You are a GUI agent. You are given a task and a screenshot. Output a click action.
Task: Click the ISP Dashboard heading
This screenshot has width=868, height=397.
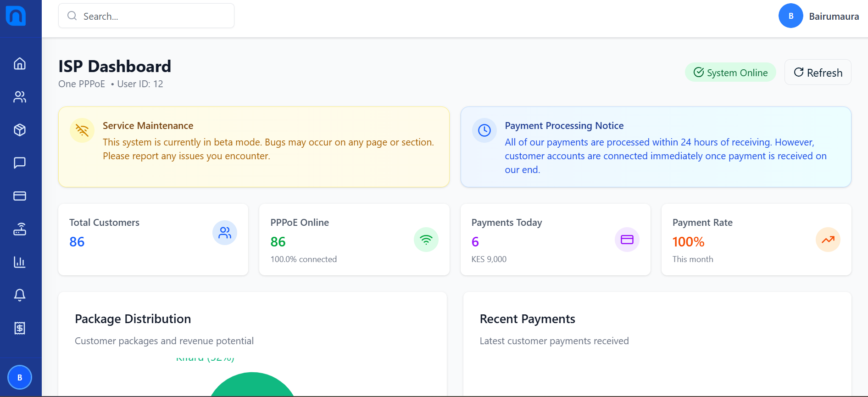(x=115, y=67)
